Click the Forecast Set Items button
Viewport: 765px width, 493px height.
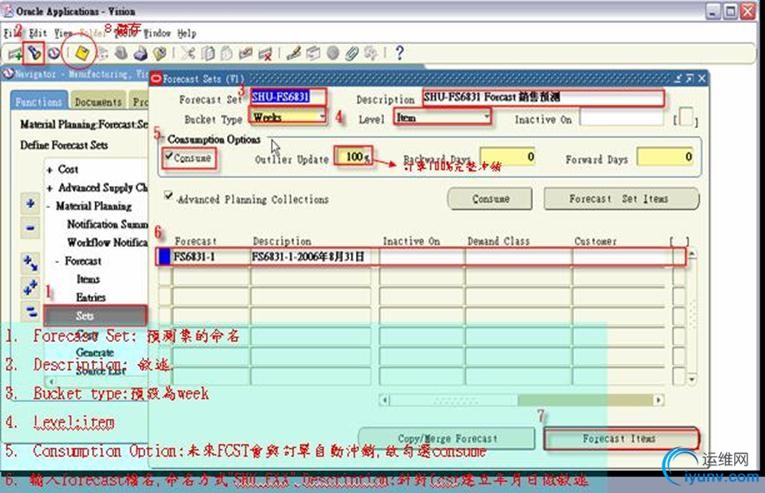pos(621,199)
